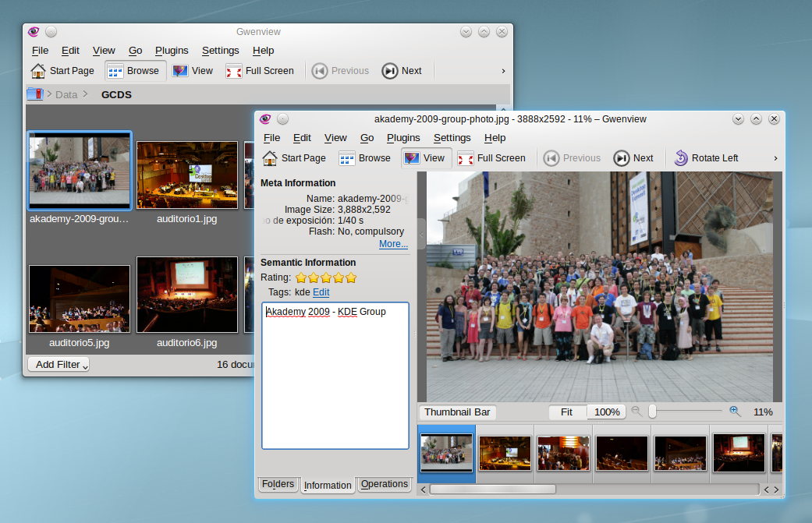The width and height of the screenshot is (812, 523).
Task: Click thumbnail bar horizontal scrollbar handle
Action: (x=492, y=489)
